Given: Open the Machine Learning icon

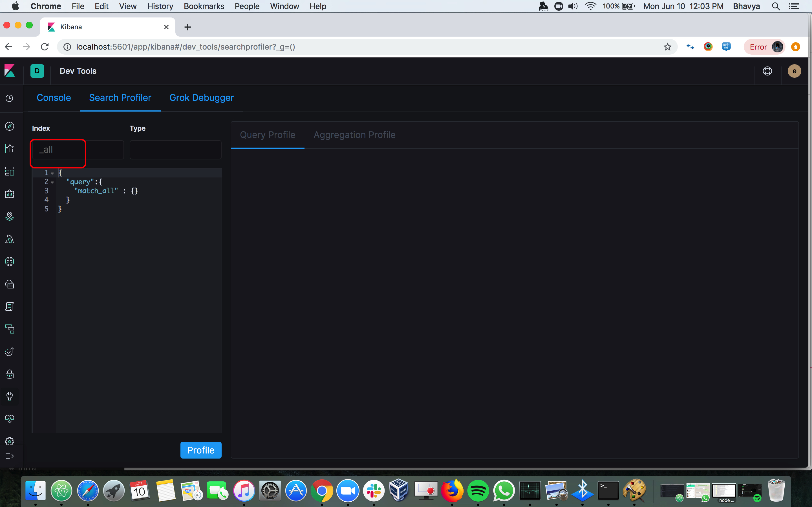Looking at the screenshot, I should (10, 261).
